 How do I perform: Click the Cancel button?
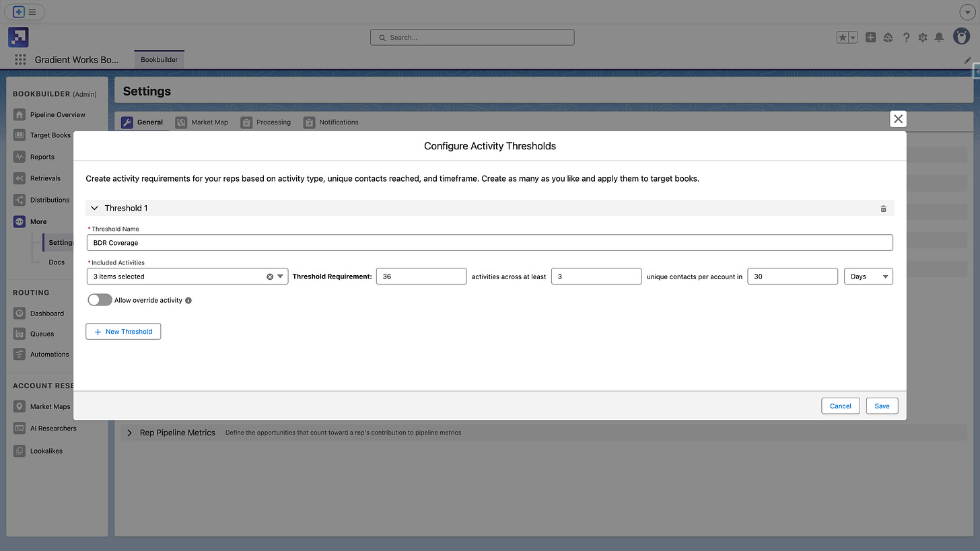pos(841,406)
